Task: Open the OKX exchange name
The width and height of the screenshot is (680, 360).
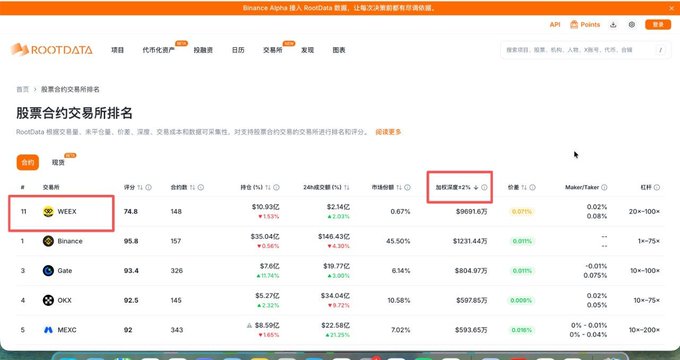Action: tap(65, 300)
